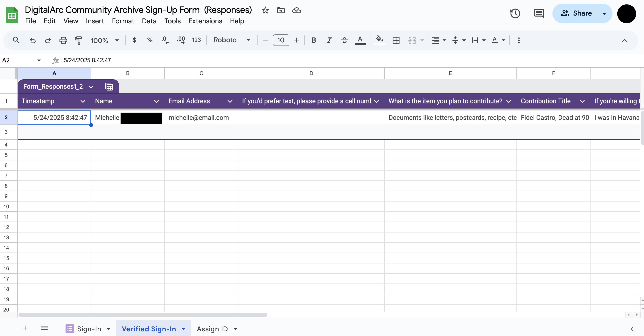Screen dimensions: 644x336
Task: Open the Help menu
Action: coord(237,21)
